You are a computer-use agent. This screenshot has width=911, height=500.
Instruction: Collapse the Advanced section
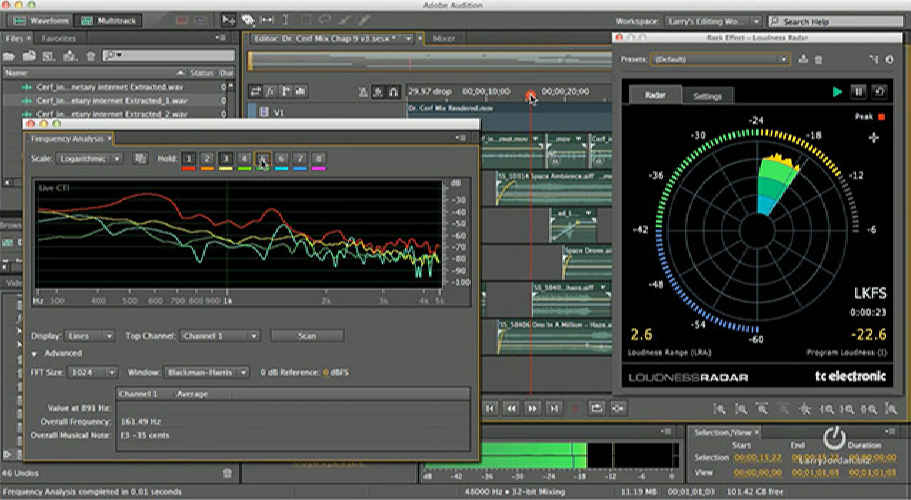[35, 353]
